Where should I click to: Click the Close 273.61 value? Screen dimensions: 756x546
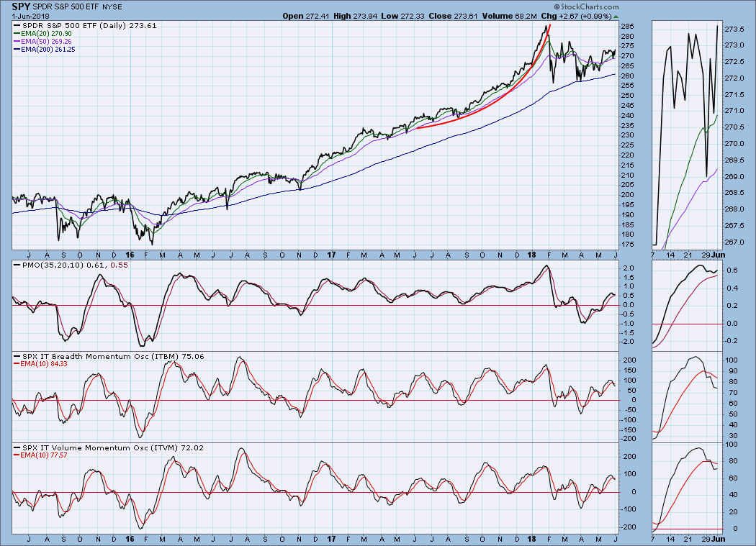click(453, 16)
